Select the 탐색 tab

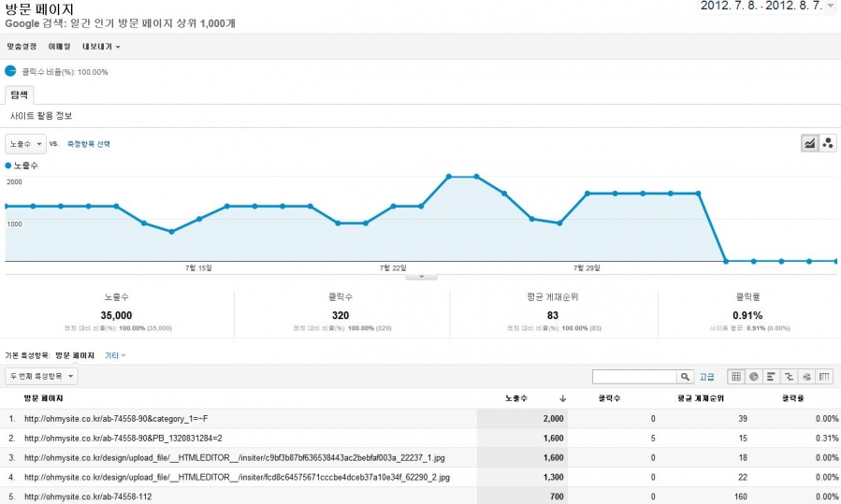(x=20, y=94)
